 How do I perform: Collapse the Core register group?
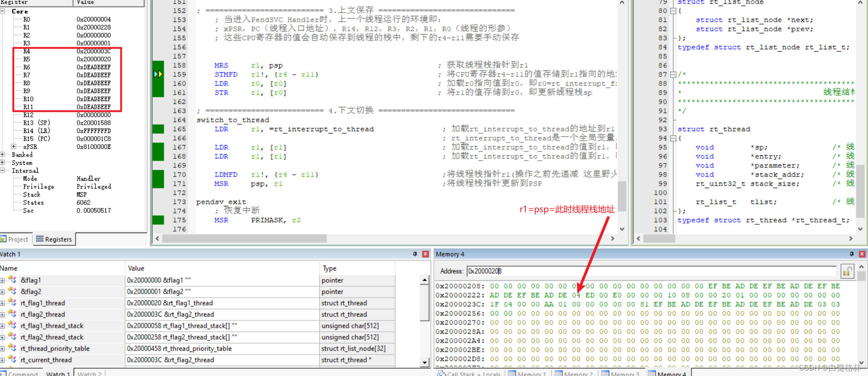tap(2, 11)
